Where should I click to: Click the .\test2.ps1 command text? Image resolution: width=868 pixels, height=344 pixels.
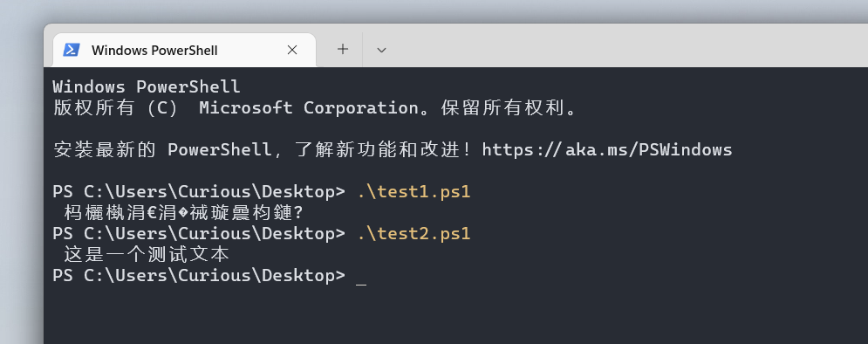(413, 234)
